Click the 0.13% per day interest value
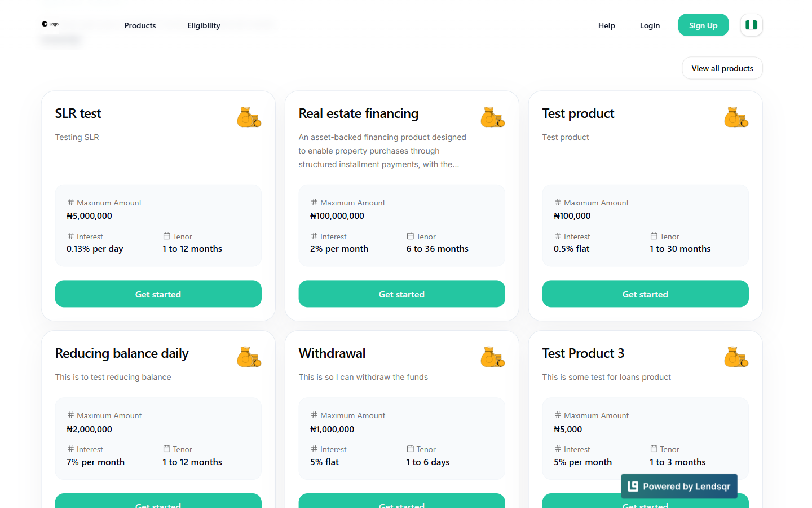The height and width of the screenshot is (508, 812). (x=95, y=249)
